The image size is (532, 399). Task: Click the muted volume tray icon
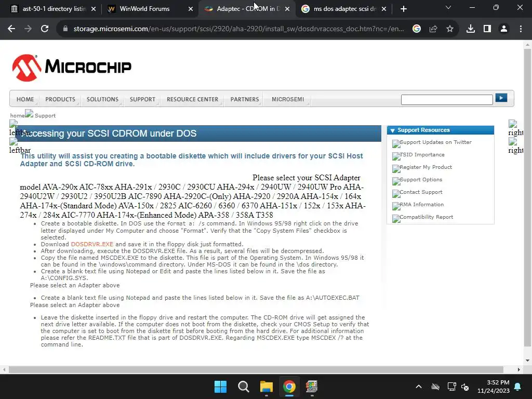point(465,387)
